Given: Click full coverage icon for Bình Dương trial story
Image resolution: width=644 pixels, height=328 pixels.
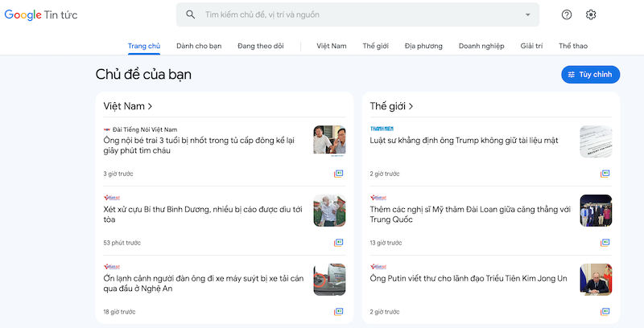Looking at the screenshot, I should point(339,243).
